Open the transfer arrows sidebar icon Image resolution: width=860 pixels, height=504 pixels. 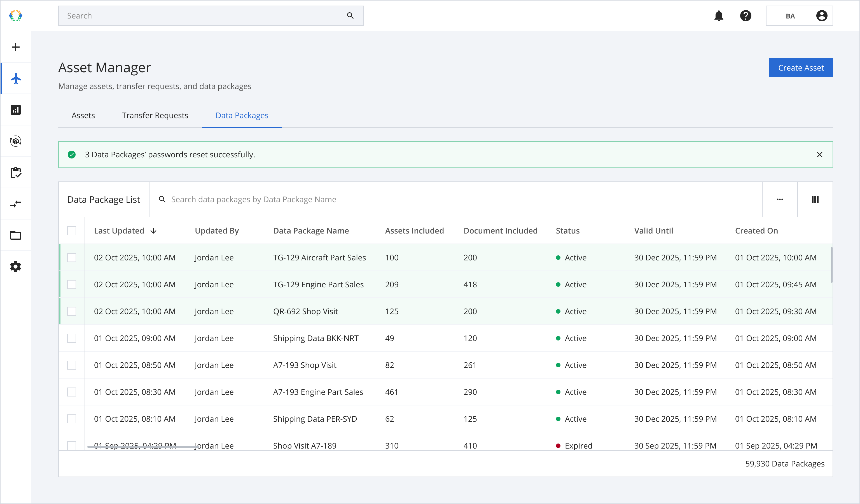point(16,204)
